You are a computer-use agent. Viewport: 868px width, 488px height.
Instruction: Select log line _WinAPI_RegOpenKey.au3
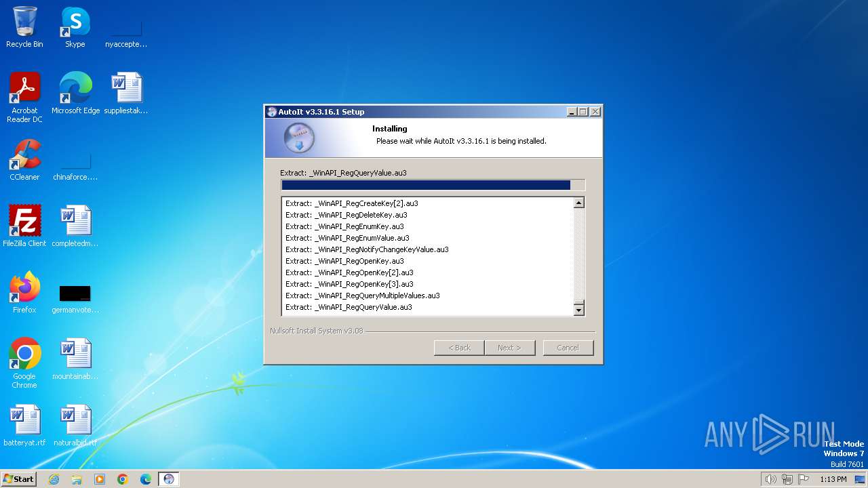click(344, 261)
